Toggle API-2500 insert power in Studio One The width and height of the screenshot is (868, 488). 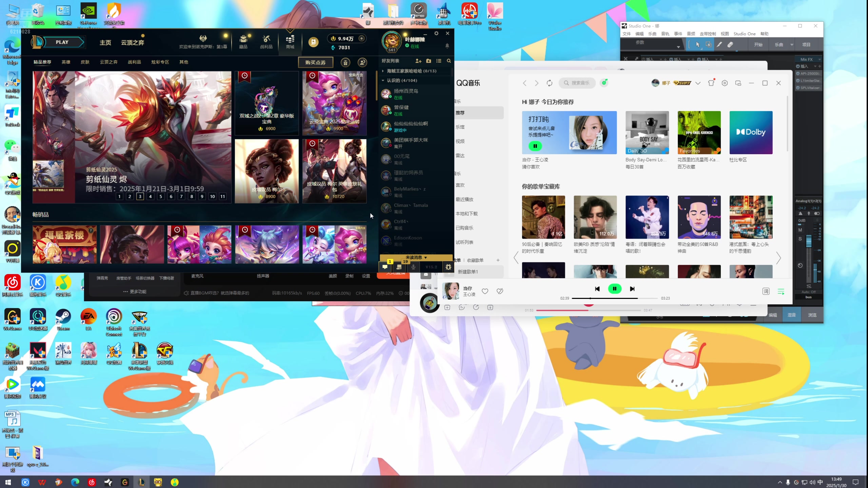pyautogui.click(x=798, y=74)
